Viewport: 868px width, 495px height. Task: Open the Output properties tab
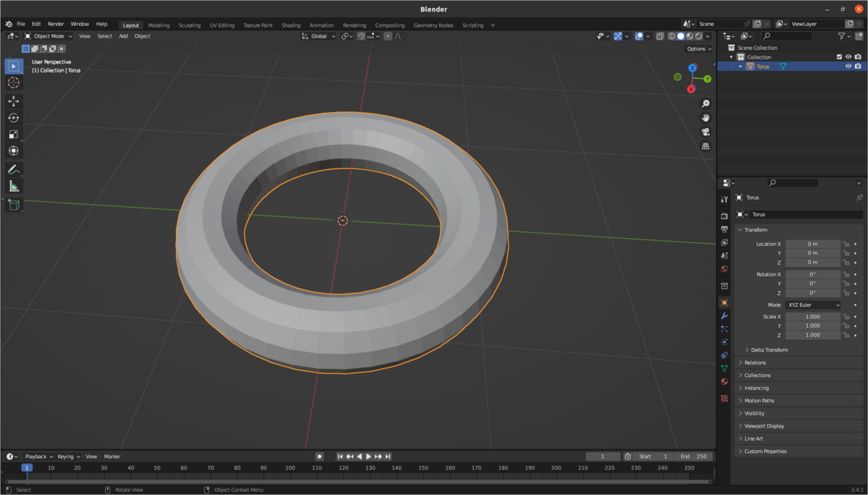[x=724, y=229]
